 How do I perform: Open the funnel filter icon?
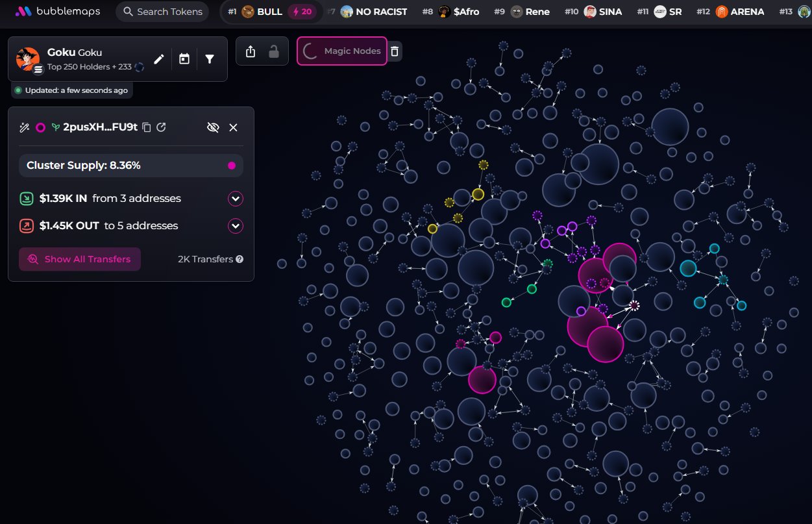pyautogui.click(x=210, y=59)
